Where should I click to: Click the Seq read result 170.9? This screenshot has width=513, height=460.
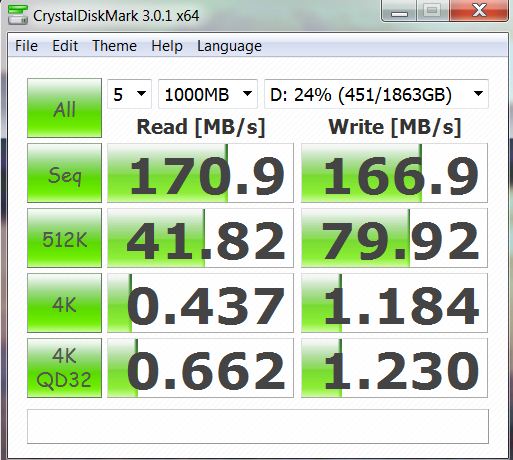click(200, 173)
